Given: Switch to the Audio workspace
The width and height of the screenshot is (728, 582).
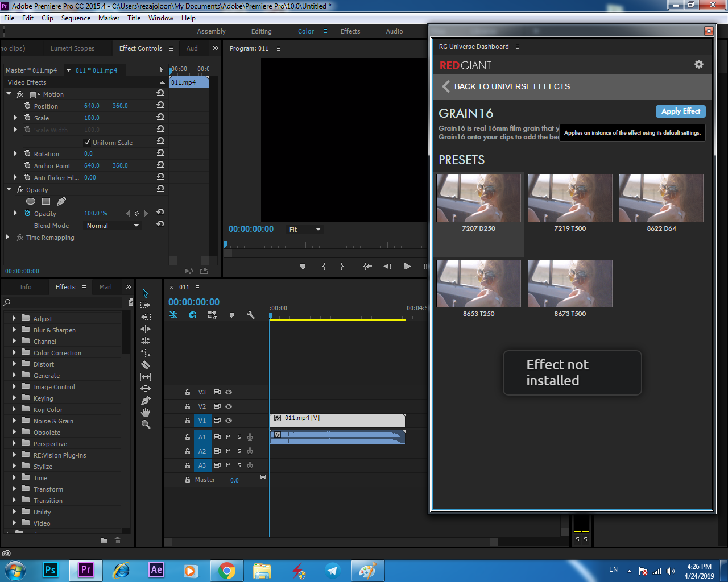Looking at the screenshot, I should tap(394, 31).
